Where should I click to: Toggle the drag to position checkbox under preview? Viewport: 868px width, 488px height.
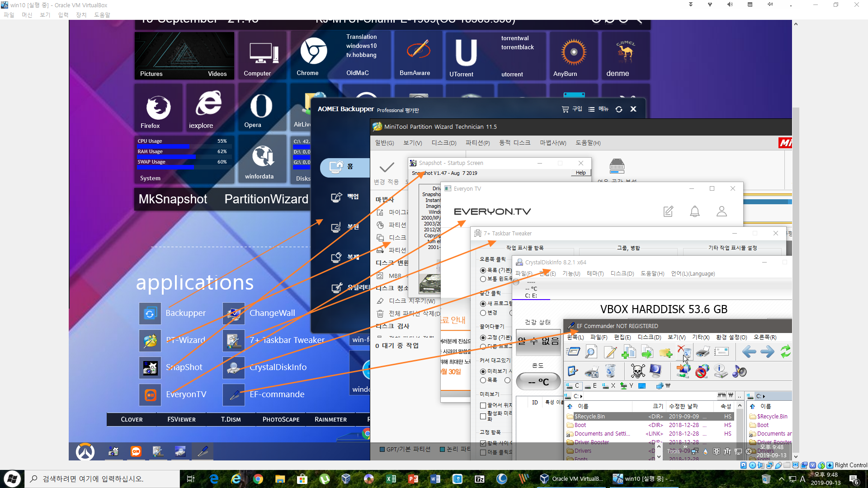click(x=483, y=405)
